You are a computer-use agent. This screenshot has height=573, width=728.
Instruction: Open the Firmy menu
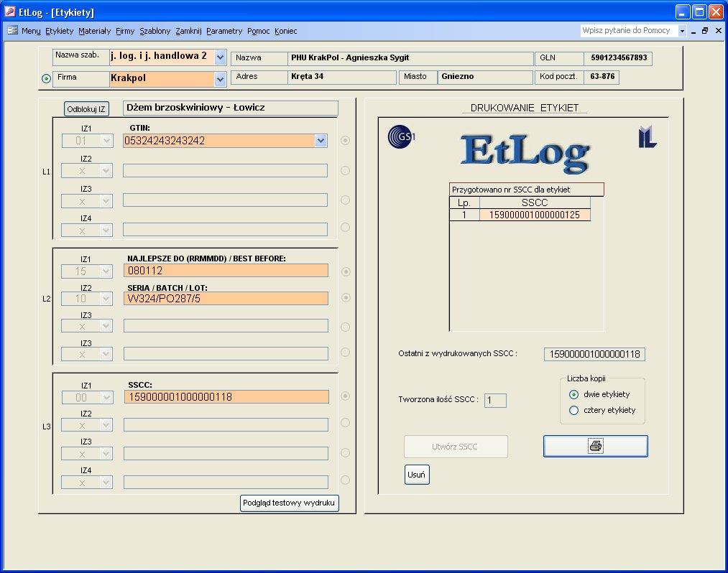(x=125, y=31)
